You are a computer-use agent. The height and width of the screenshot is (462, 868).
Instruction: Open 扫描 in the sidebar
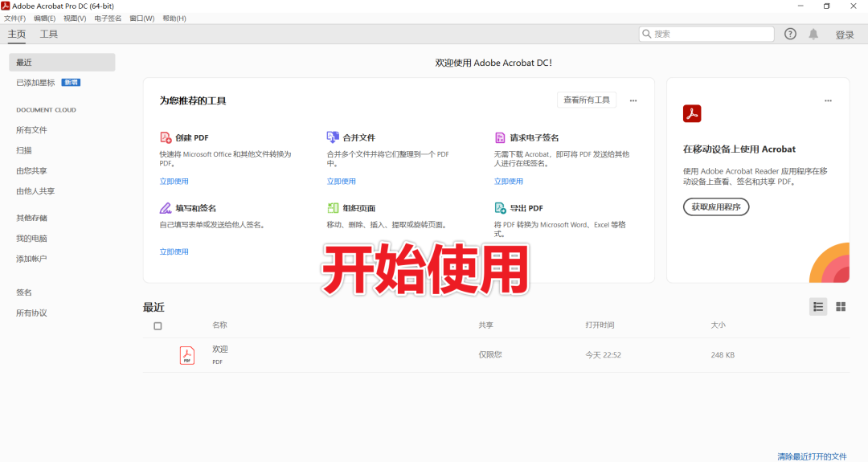(x=24, y=150)
